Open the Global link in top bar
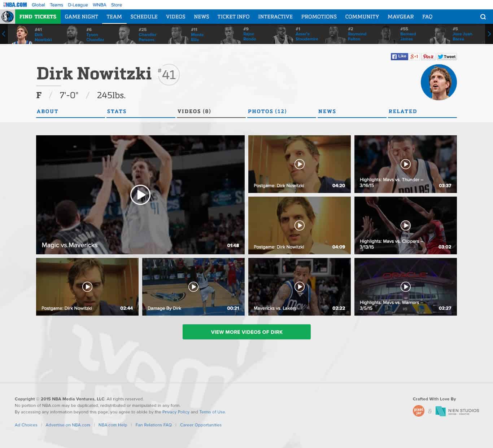 click(x=38, y=5)
